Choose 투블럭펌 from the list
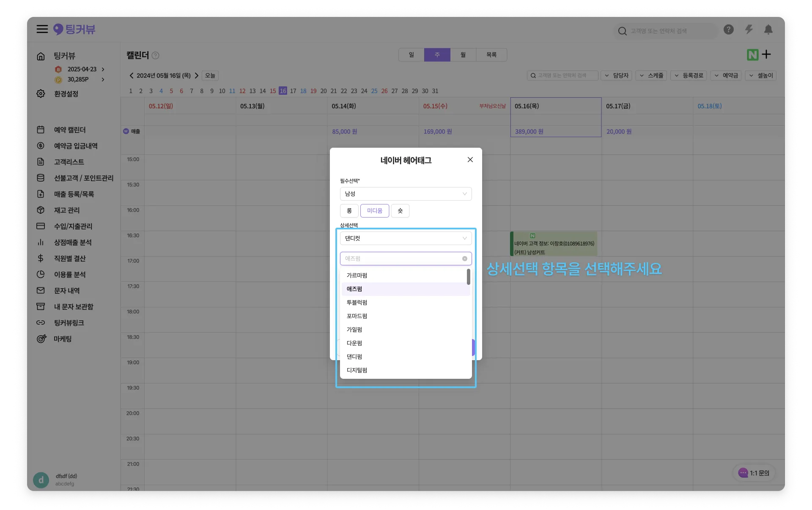Viewport: 812px width, 510px height. coord(357,303)
